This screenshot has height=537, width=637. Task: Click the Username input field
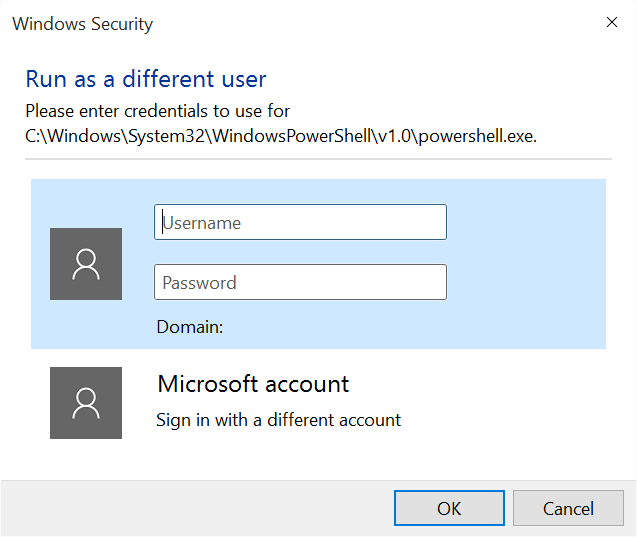click(x=300, y=222)
